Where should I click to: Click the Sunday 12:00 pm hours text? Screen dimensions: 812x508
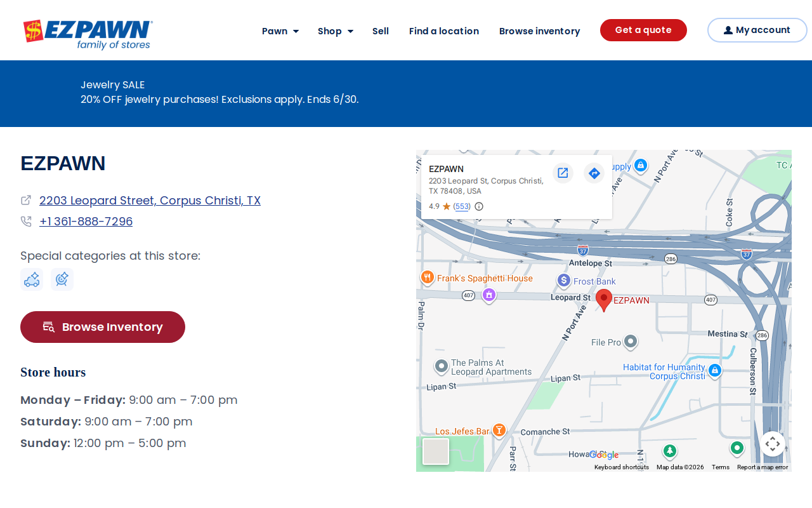click(103, 443)
